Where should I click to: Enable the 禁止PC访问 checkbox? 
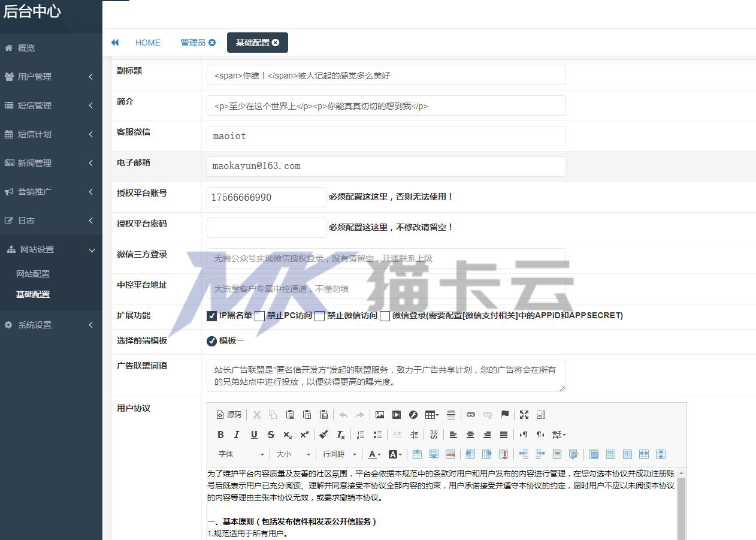[259, 316]
